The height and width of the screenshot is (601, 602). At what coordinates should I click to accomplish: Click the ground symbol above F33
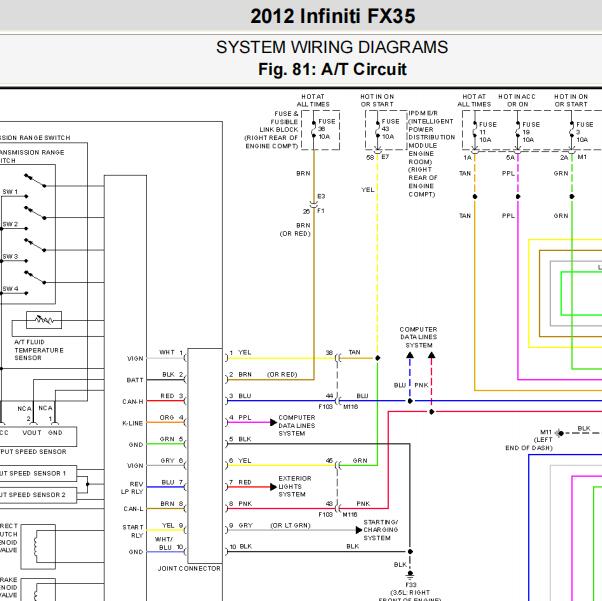point(410,575)
